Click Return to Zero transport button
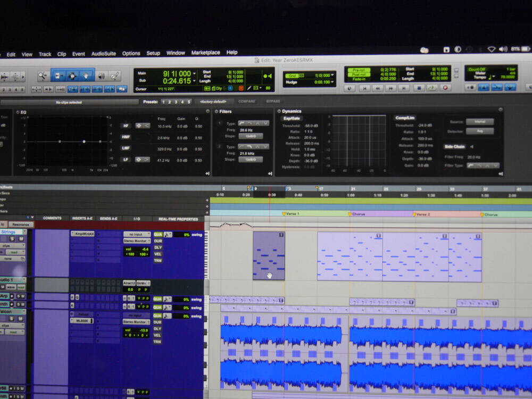This screenshot has width=532, height=399. tap(365, 88)
